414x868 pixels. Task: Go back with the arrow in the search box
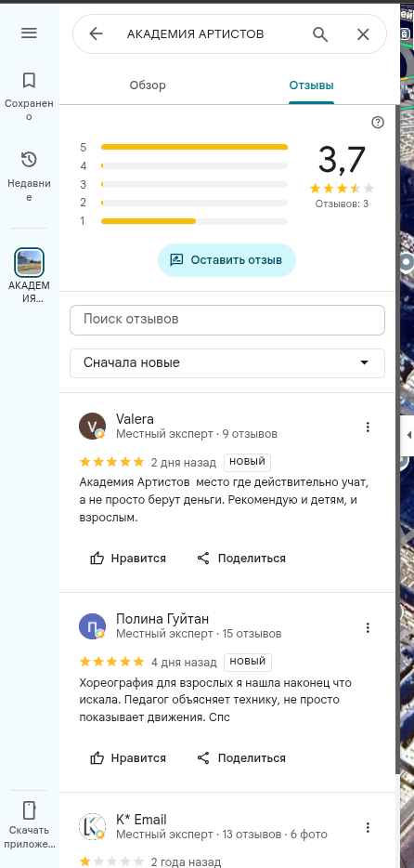(x=96, y=34)
